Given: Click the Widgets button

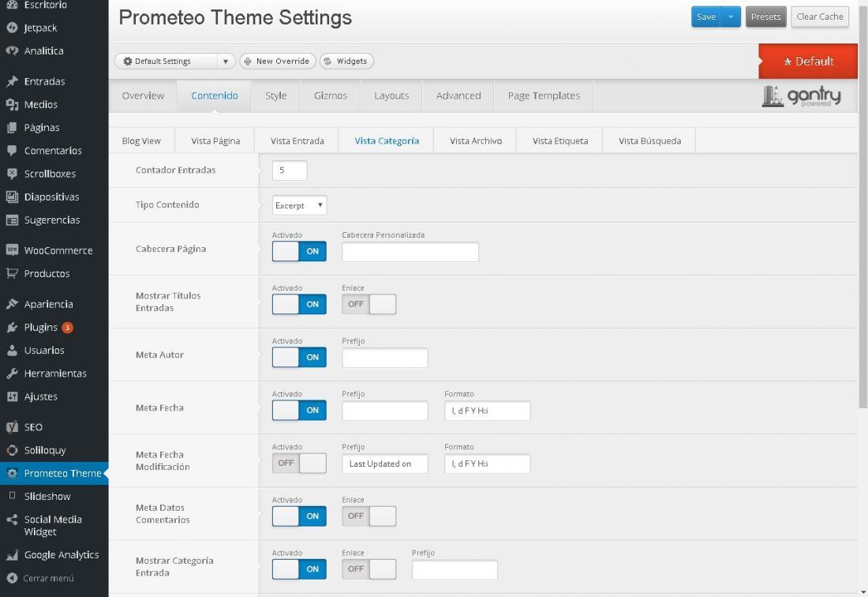Looking at the screenshot, I should click(346, 62).
